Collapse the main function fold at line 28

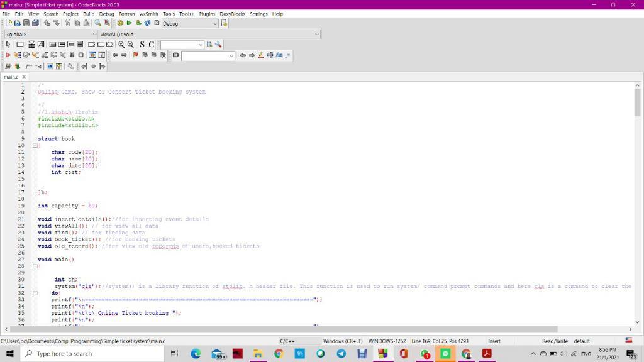(35, 266)
